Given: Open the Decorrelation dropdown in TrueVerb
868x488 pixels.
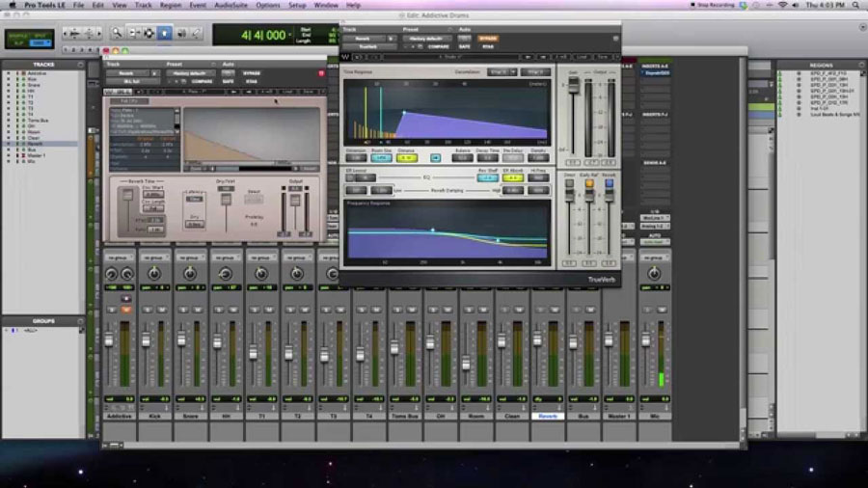Looking at the screenshot, I should click(x=502, y=72).
